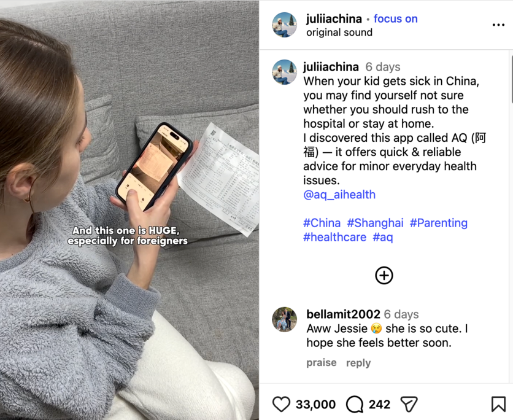The image size is (513, 420).
Task: Open juliiachina avatar in post header
Action: 284,25
